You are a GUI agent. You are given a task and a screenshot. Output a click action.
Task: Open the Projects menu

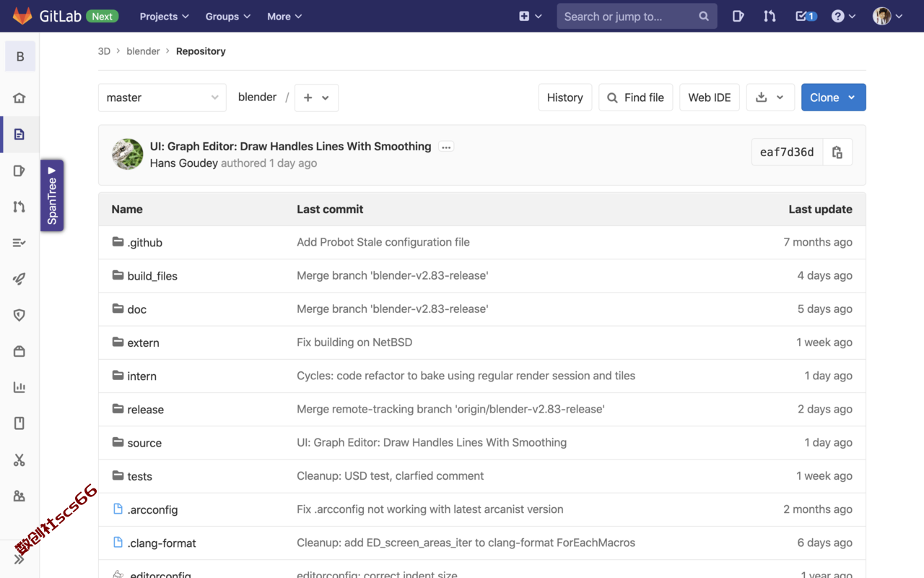[x=164, y=16]
